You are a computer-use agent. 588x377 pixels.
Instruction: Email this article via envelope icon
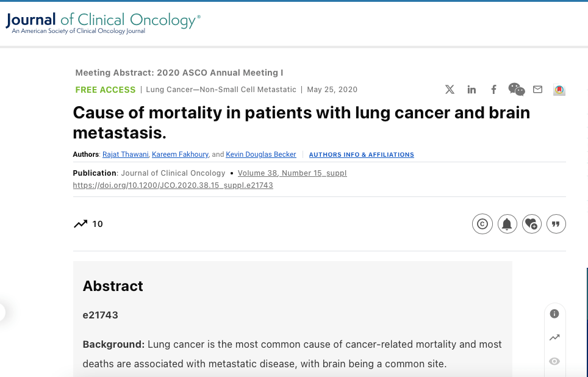[x=537, y=90]
